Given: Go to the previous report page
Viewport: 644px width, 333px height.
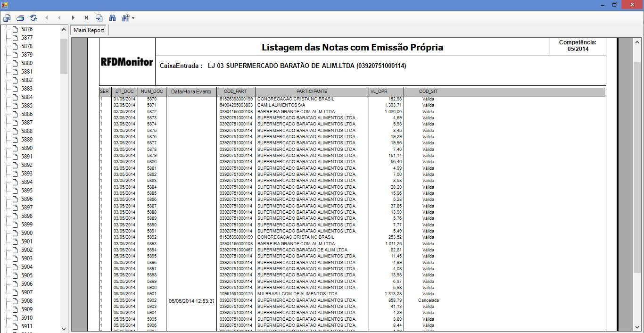Looking at the screenshot, I should tap(59, 18).
